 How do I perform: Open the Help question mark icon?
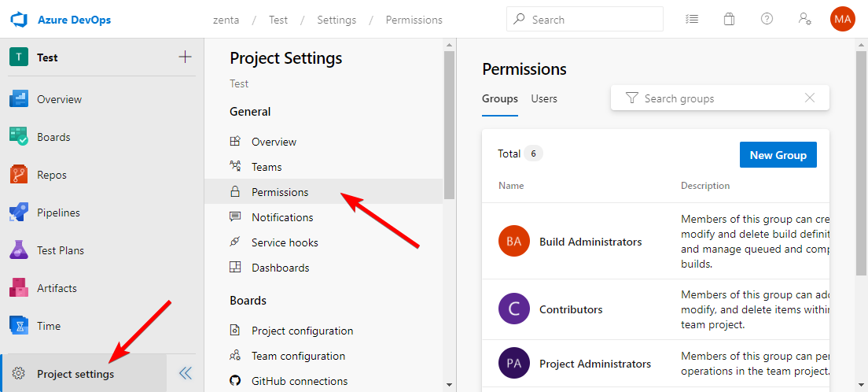[x=767, y=19]
